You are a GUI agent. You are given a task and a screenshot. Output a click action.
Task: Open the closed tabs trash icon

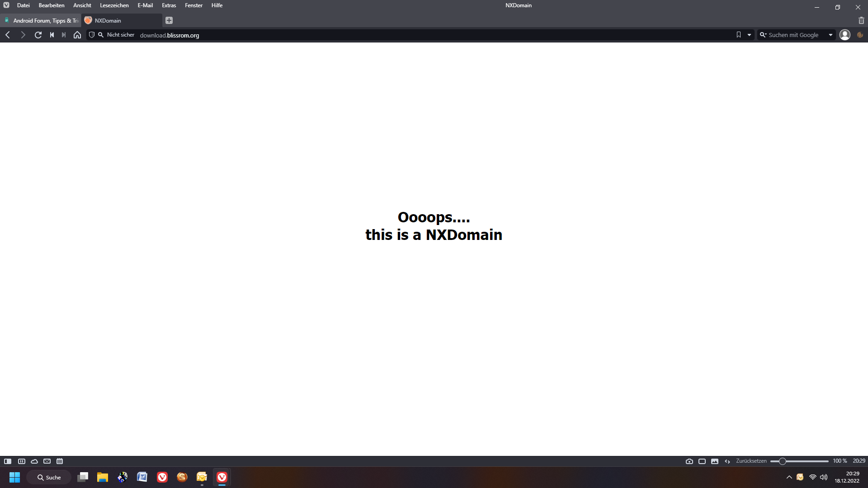point(861,20)
